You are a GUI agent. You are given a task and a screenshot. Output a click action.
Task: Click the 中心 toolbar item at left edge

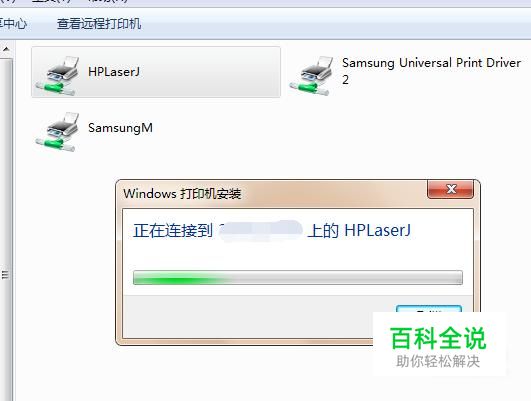[13, 24]
